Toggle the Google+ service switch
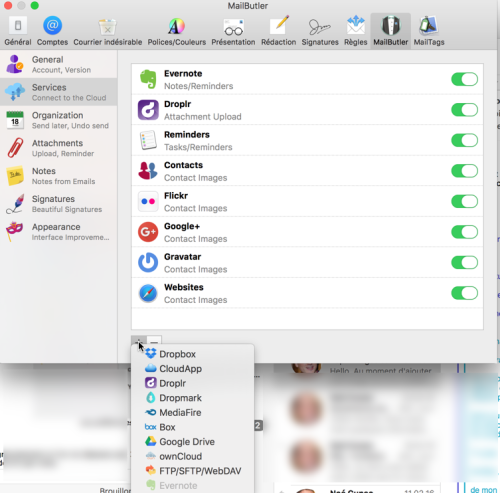 (464, 232)
